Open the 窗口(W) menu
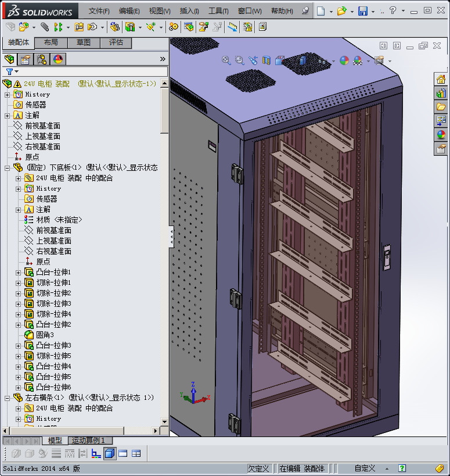The height and width of the screenshot is (476, 450). 250,11
